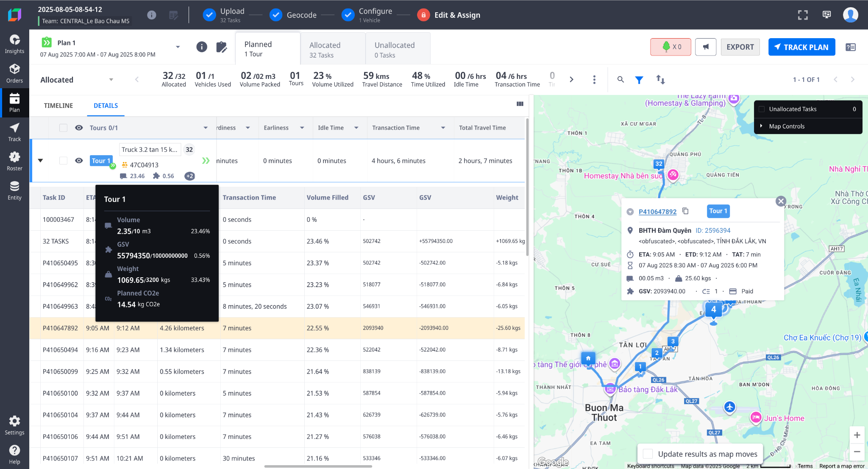868x469 pixels.
Task: Open Insights in the sidebar
Action: pyautogui.click(x=14, y=44)
